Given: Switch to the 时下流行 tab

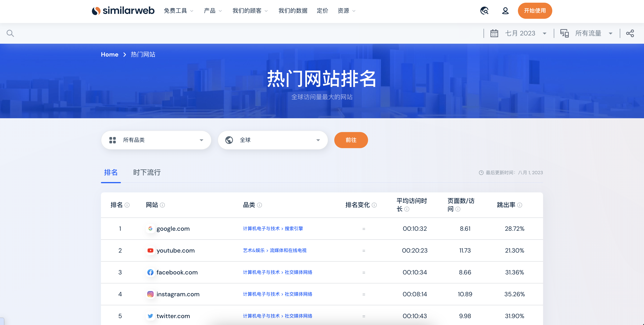Looking at the screenshot, I should [x=147, y=172].
